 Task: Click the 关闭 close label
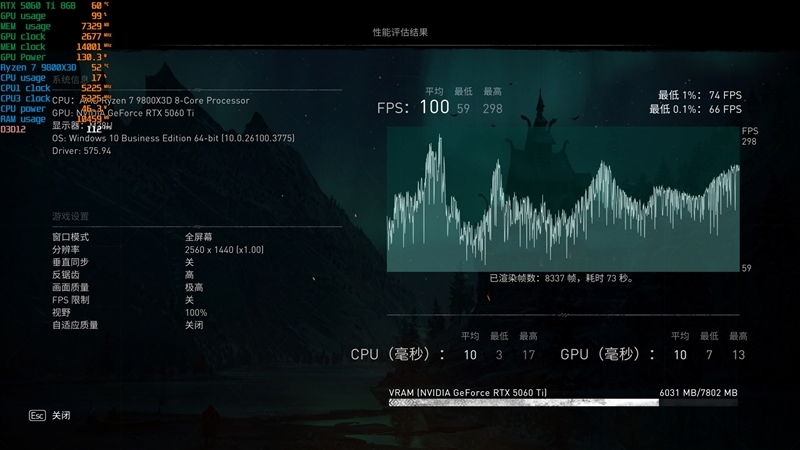click(61, 415)
